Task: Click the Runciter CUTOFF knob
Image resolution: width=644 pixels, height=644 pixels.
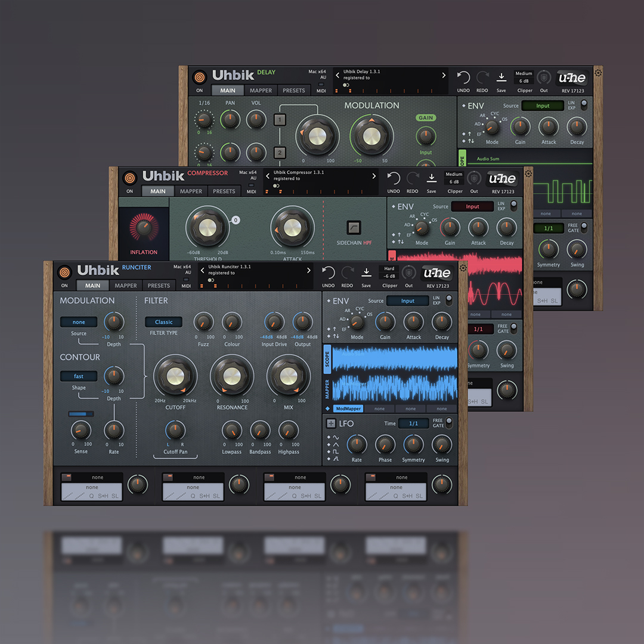Action: 175,376
